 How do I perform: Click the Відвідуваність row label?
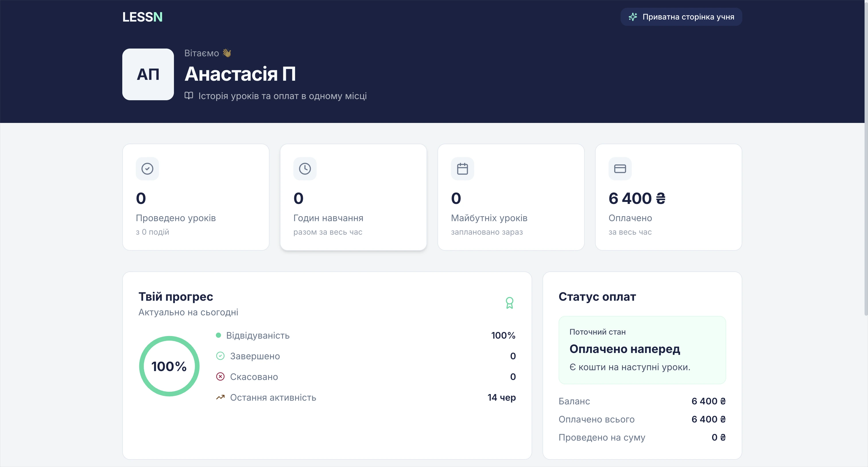coord(258,335)
